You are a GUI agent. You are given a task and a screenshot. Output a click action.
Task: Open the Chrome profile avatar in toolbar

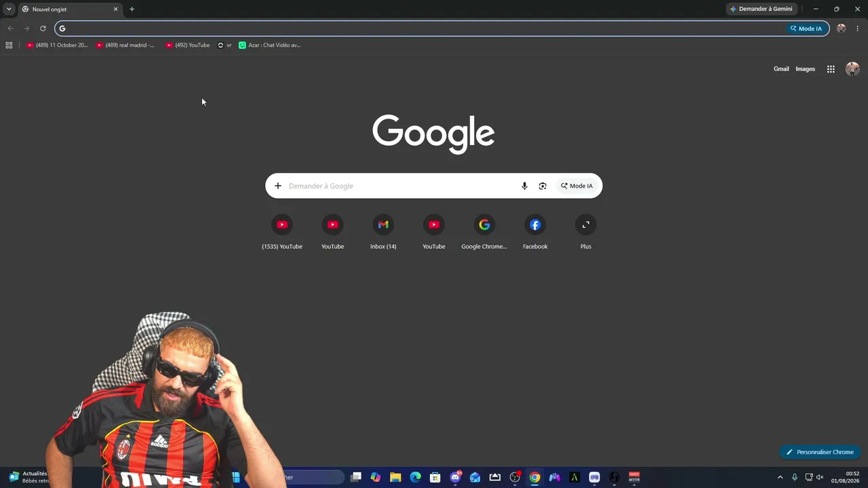click(x=842, y=28)
